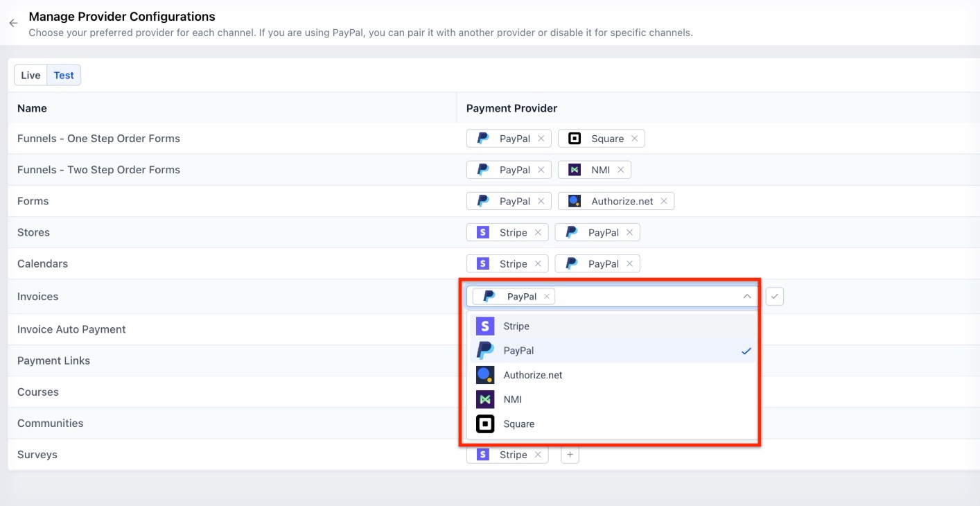Click PayPal logo in One Step Order Forms
Viewport: 980px width, 506px height.
(x=483, y=139)
